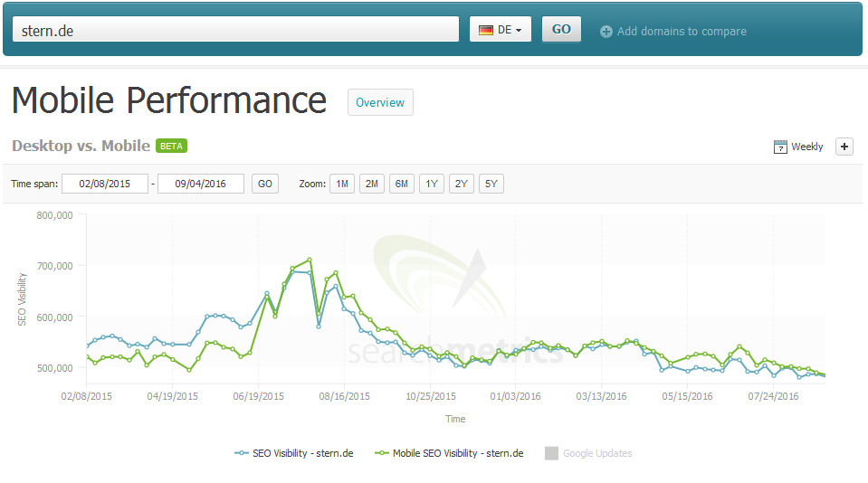Click Add domains to compare link
Viewport: 868px width, 483px height.
pyautogui.click(x=682, y=32)
